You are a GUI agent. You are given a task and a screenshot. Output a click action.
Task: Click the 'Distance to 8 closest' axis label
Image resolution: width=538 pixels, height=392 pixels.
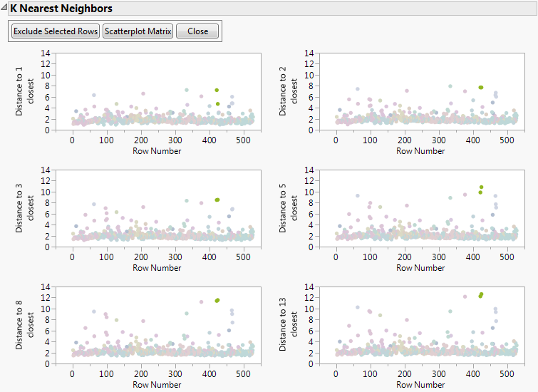click(x=25, y=325)
